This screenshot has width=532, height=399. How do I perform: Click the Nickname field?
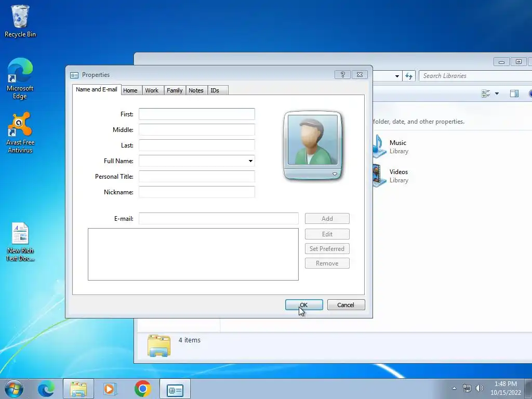point(197,192)
